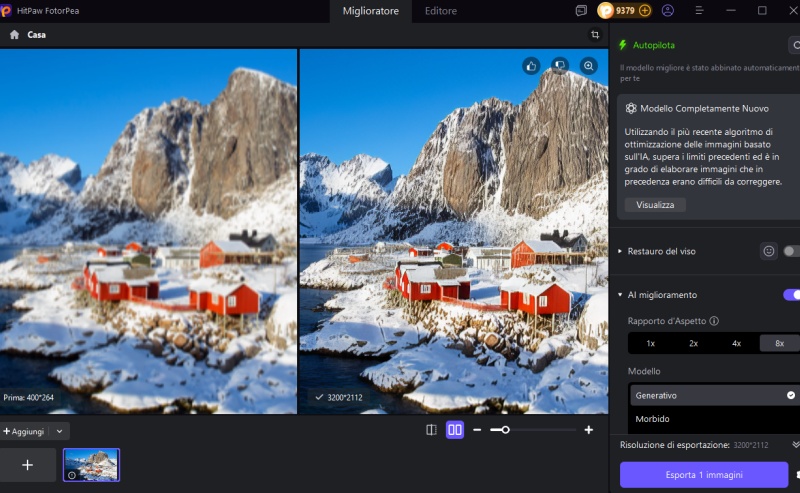Image resolution: width=800 pixels, height=493 pixels.
Task: Click the Modello Completamente Nuovo heading
Action: click(704, 108)
